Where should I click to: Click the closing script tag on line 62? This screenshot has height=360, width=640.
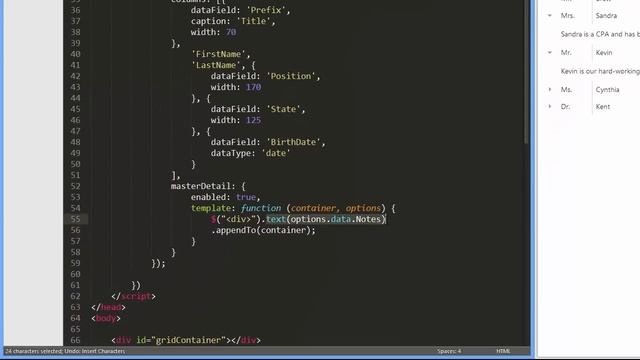click(x=133, y=296)
